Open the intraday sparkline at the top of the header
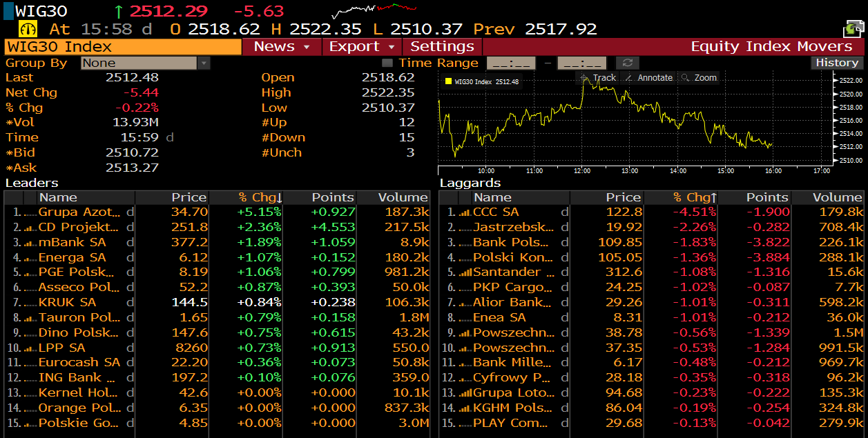This screenshot has height=438, width=868. click(x=375, y=10)
